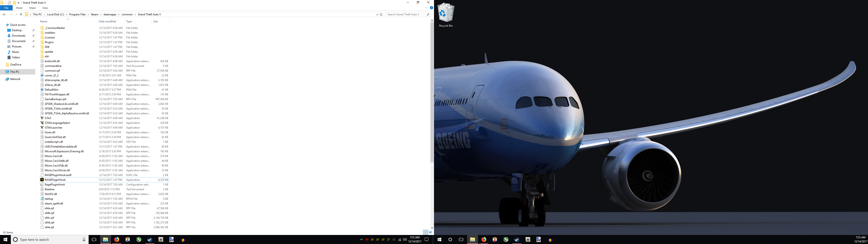Open the Customize Quick Access Toolbar dropdown

[x=19, y=3]
